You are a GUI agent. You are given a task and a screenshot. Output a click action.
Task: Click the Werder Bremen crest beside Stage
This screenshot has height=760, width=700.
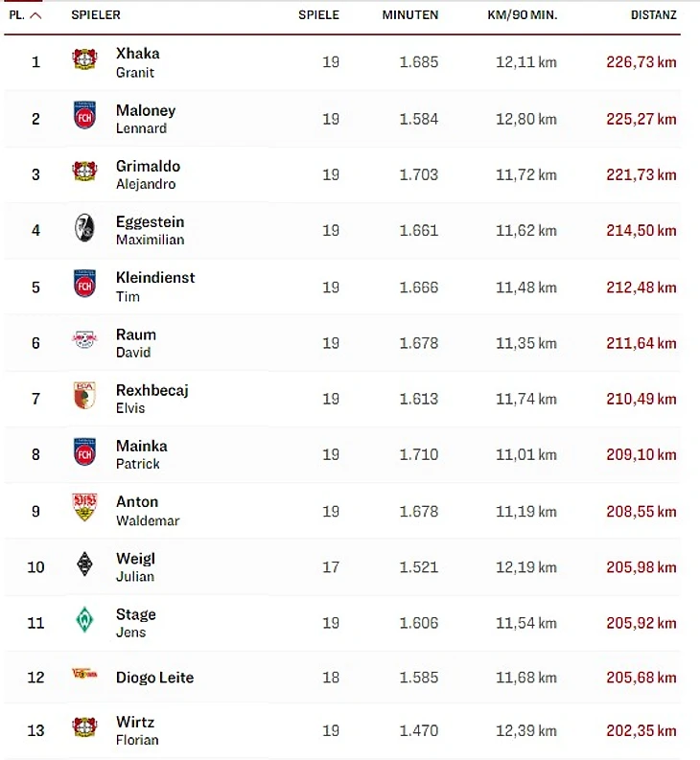pos(84,621)
